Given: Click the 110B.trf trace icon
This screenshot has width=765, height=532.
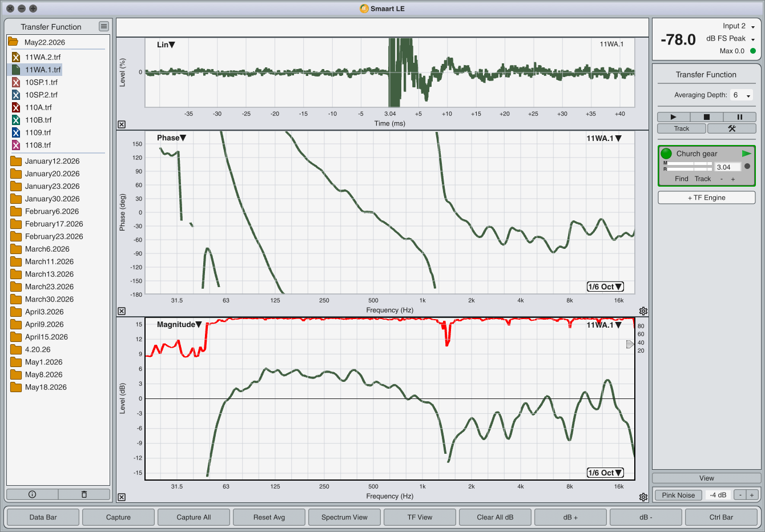Looking at the screenshot, I should [16, 120].
